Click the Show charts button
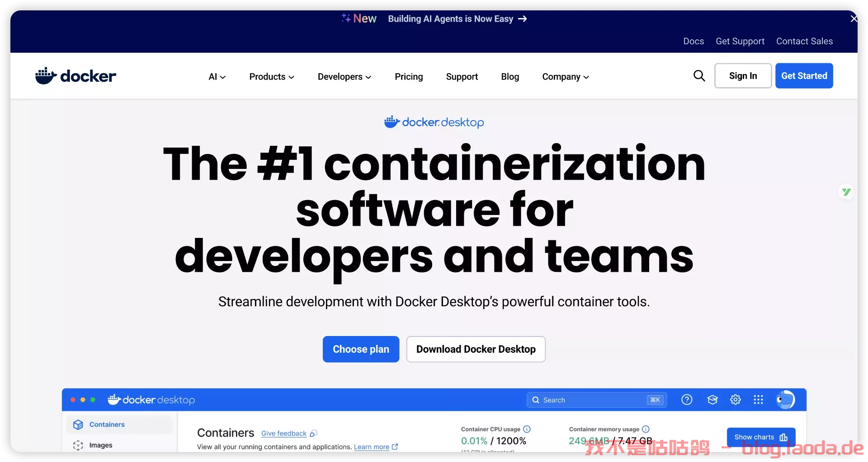The height and width of the screenshot is (462, 868). pyautogui.click(x=761, y=437)
